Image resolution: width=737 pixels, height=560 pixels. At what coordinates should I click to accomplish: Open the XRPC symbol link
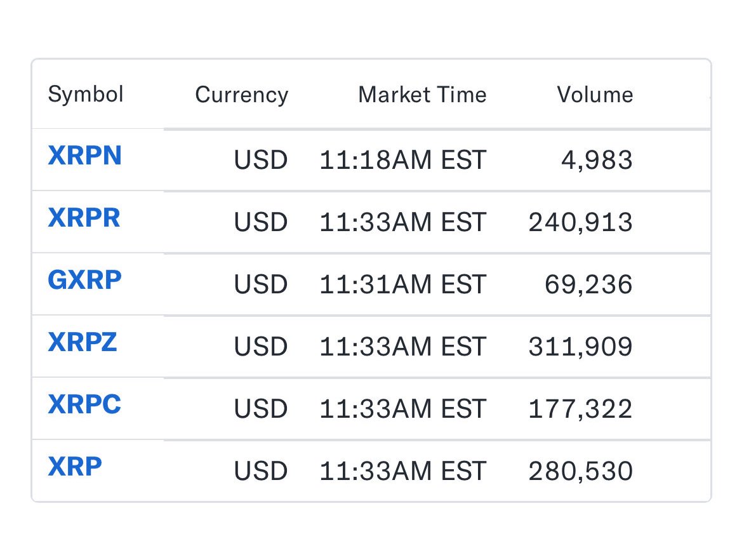pos(84,404)
